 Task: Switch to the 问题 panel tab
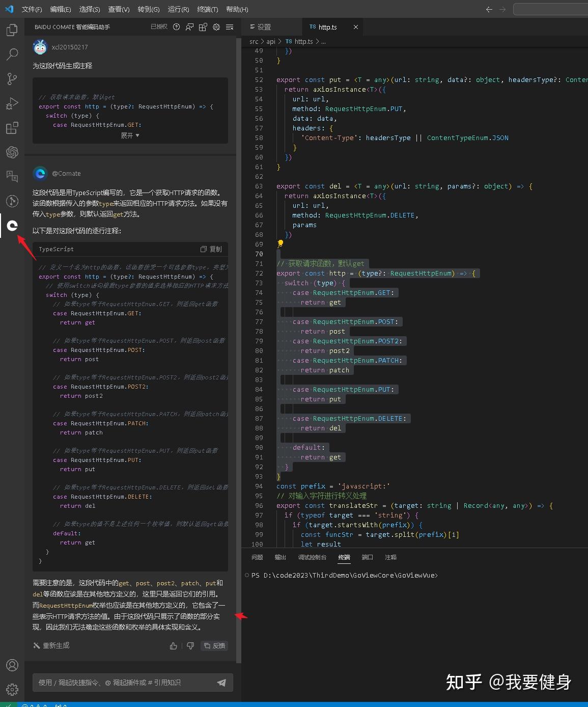click(x=257, y=557)
